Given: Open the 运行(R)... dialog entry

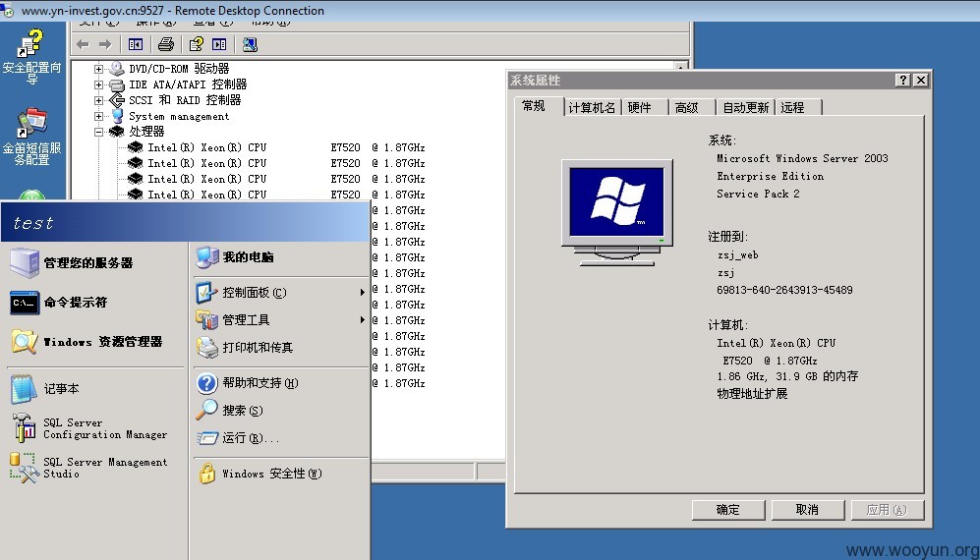Looking at the screenshot, I should point(238,438).
